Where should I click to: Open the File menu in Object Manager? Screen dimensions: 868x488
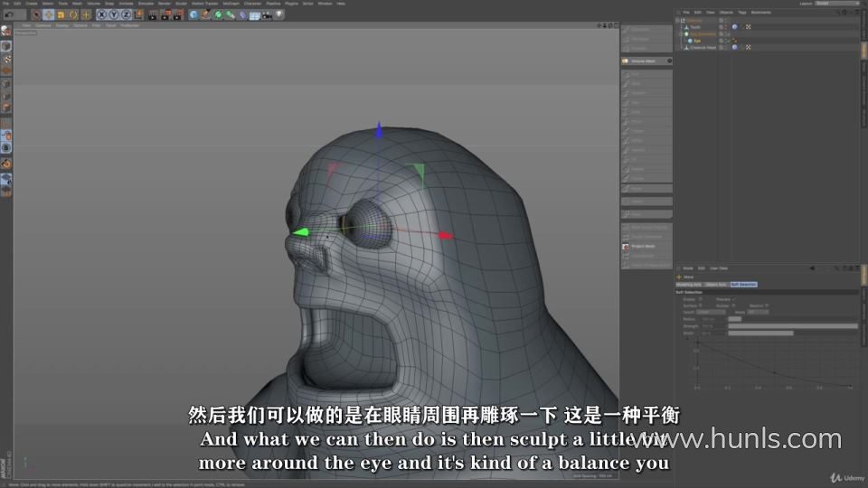click(x=686, y=12)
